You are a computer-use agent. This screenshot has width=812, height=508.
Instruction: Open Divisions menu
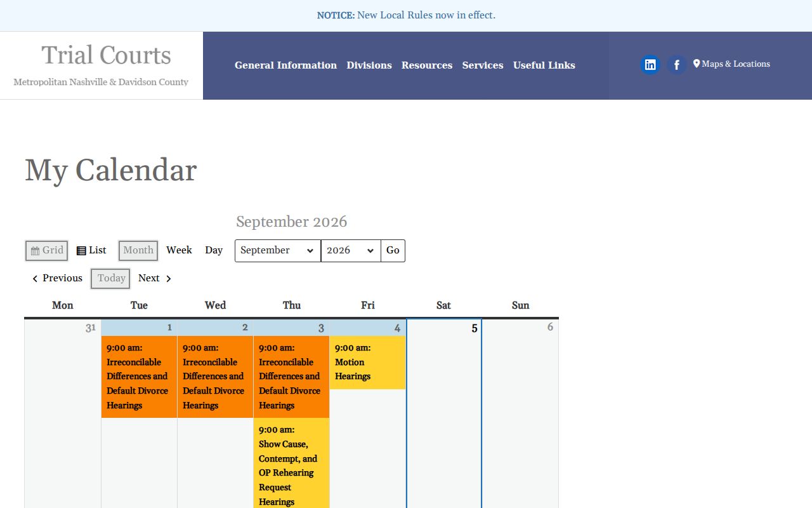tap(369, 65)
